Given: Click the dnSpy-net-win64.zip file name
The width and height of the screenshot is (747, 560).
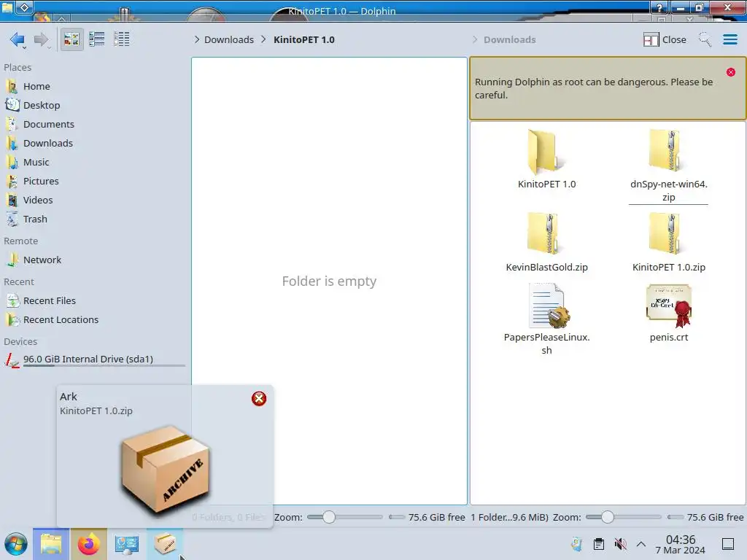Looking at the screenshot, I should click(x=668, y=190).
